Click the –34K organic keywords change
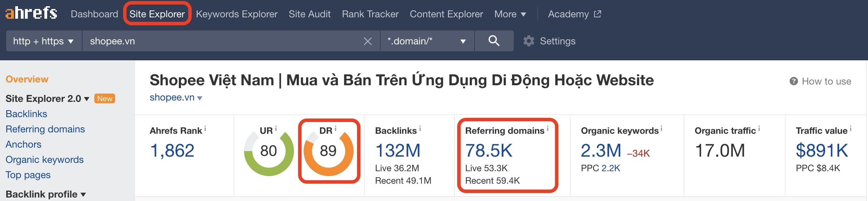Image resolution: width=868 pixels, height=201 pixels. coord(638,153)
